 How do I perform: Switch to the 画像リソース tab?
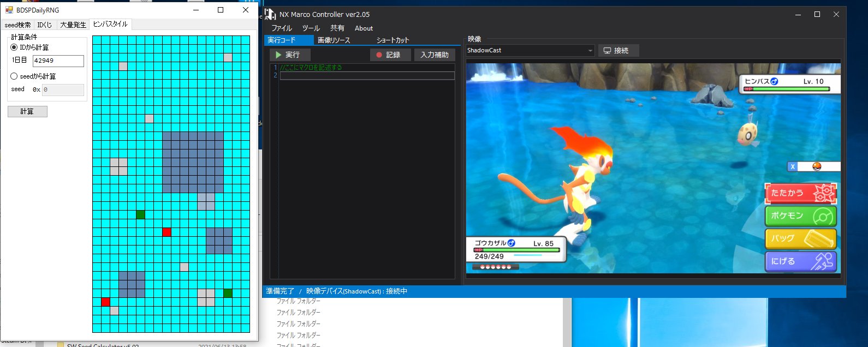pyautogui.click(x=334, y=40)
